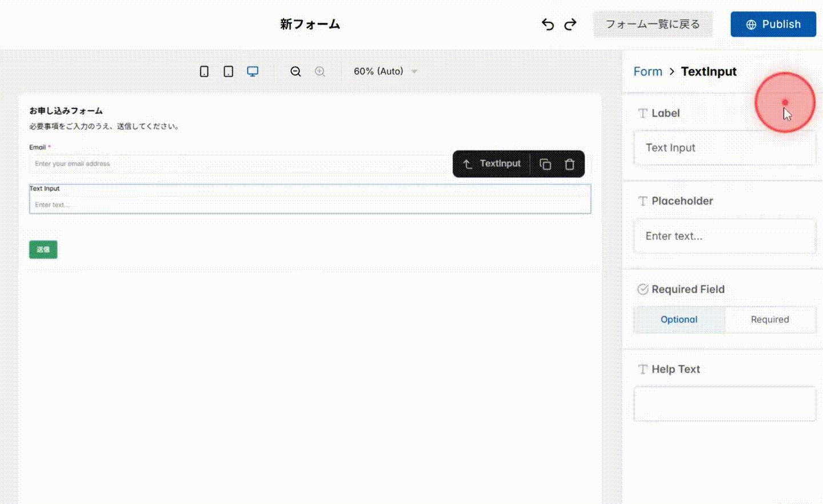Screen dimensions: 823x504
Task: Toggle the Required Field checkmark icon
Action: click(x=642, y=289)
